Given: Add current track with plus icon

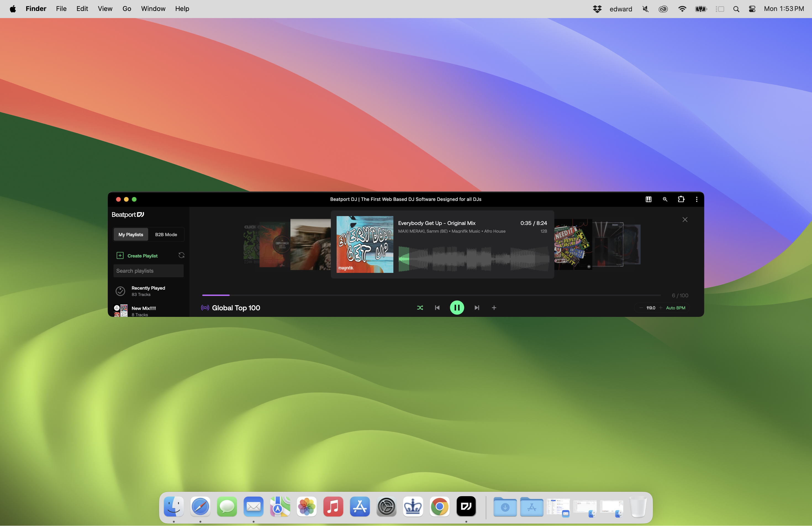Looking at the screenshot, I should point(494,307).
